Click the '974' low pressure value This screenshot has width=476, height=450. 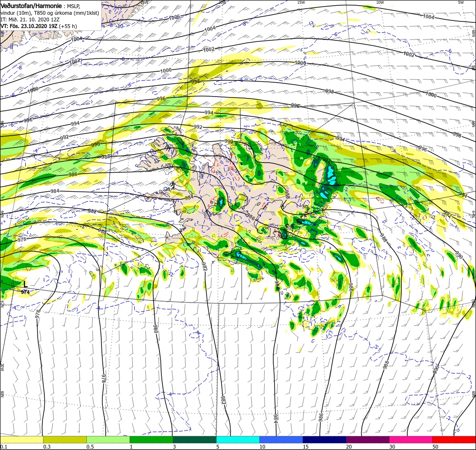tap(26, 292)
